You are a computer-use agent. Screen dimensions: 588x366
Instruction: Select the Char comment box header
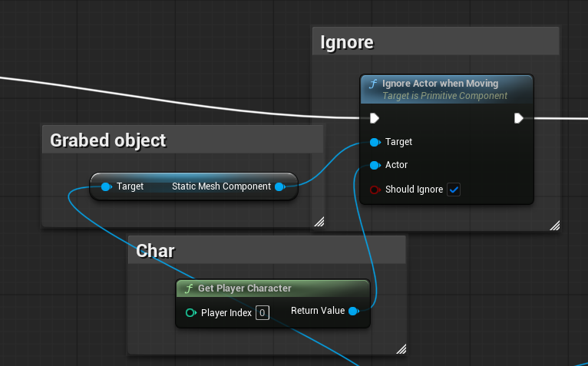(266, 250)
